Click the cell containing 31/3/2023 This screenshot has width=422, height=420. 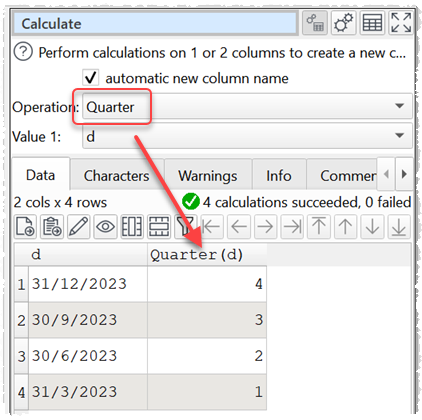(88, 392)
